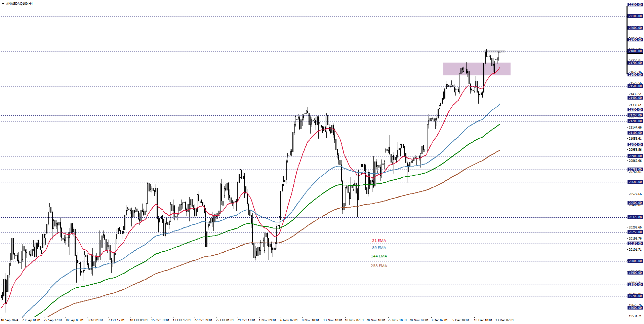Click the 22000.00 price level label
Screen dimensions: 644x324
635,28
